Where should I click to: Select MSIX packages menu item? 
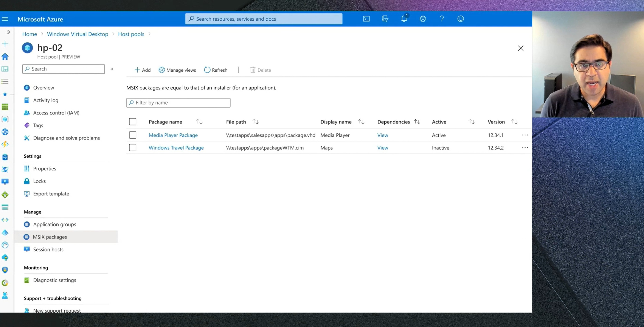[66, 237]
